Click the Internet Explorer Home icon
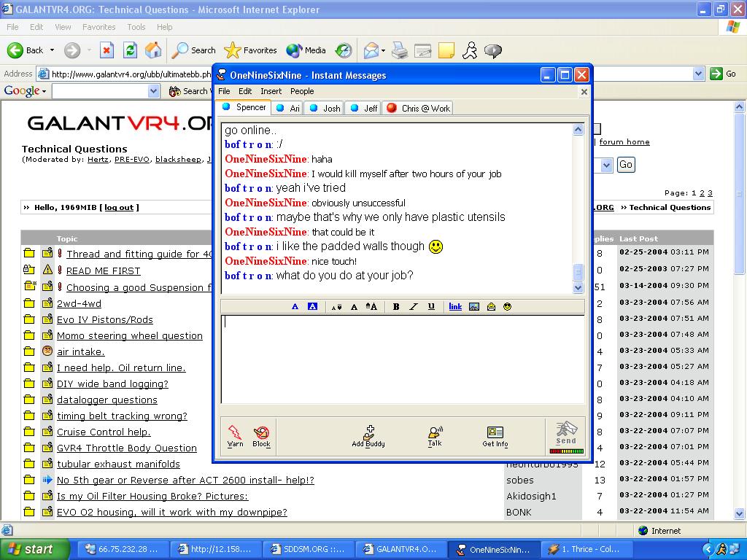Viewport: 747px width, 560px height. 153,50
